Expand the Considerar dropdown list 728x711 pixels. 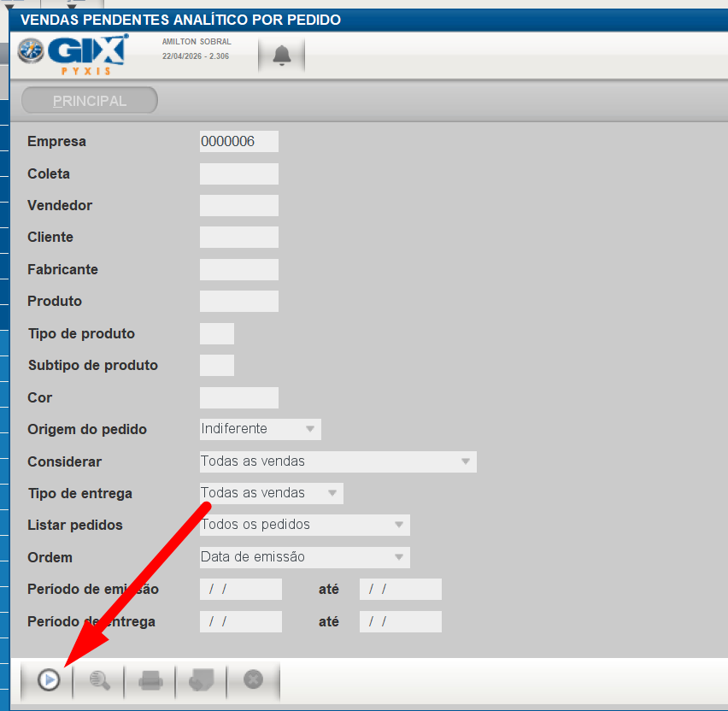coord(338,461)
